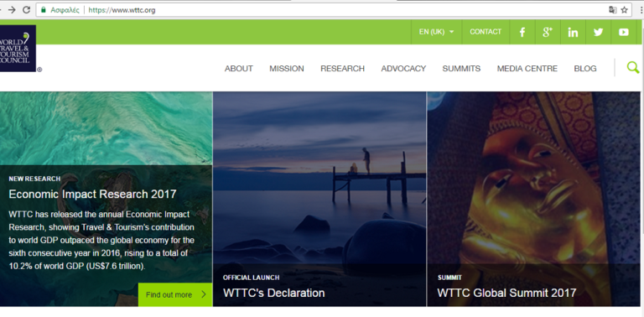644x317 pixels.
Task: Open the WTTC Facebook page icon
Action: point(522,32)
